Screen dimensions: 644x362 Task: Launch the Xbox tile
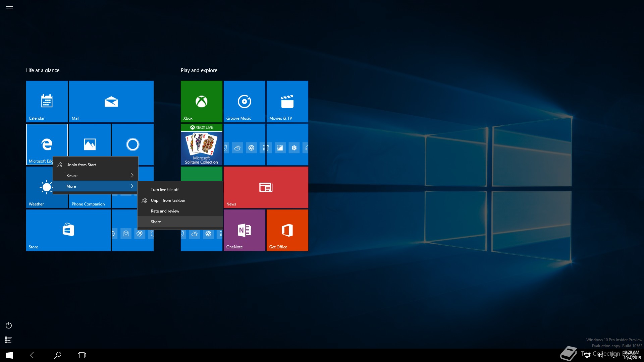pos(202,102)
